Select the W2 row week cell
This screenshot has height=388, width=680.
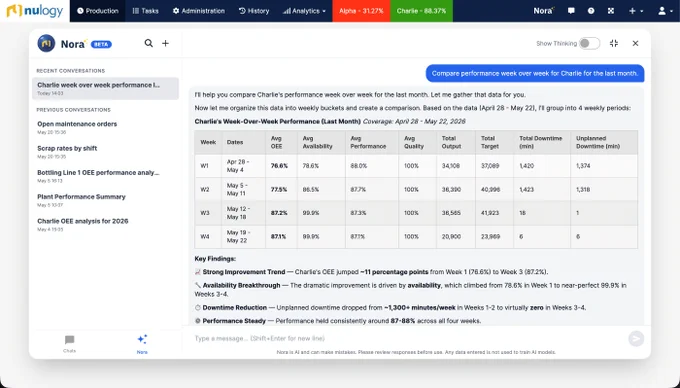tap(208, 189)
